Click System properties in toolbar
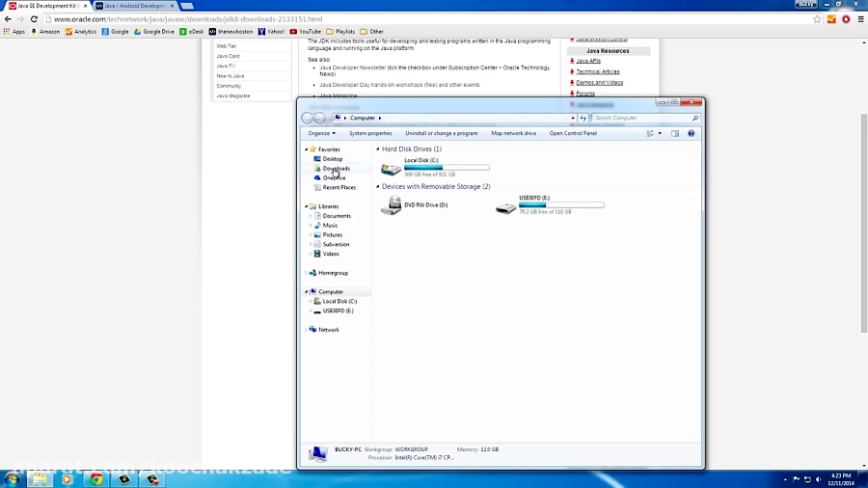The width and height of the screenshot is (868, 488). pyautogui.click(x=370, y=133)
